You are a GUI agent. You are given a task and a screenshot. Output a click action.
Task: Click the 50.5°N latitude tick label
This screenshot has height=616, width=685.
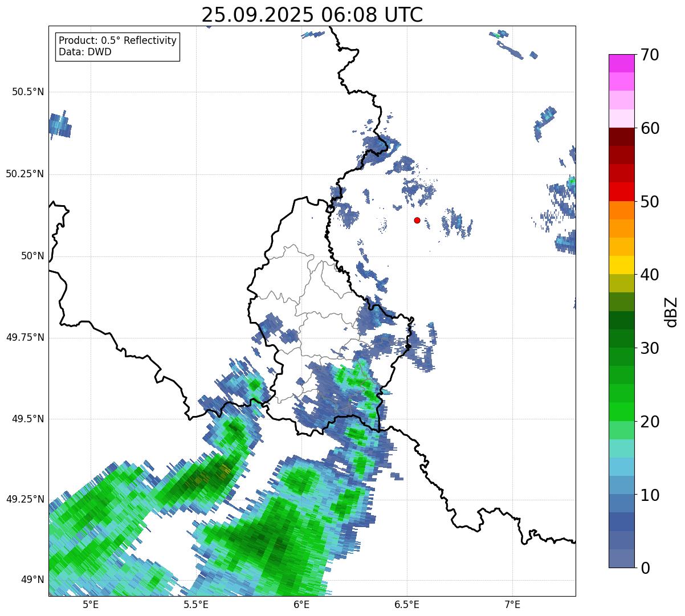(x=28, y=92)
